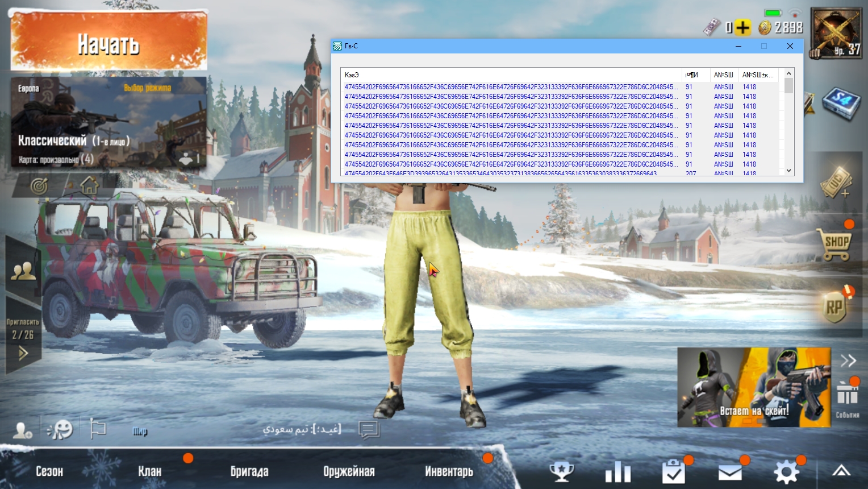Open the RP royale pass icon
The width and height of the screenshot is (868, 489).
[x=834, y=308]
